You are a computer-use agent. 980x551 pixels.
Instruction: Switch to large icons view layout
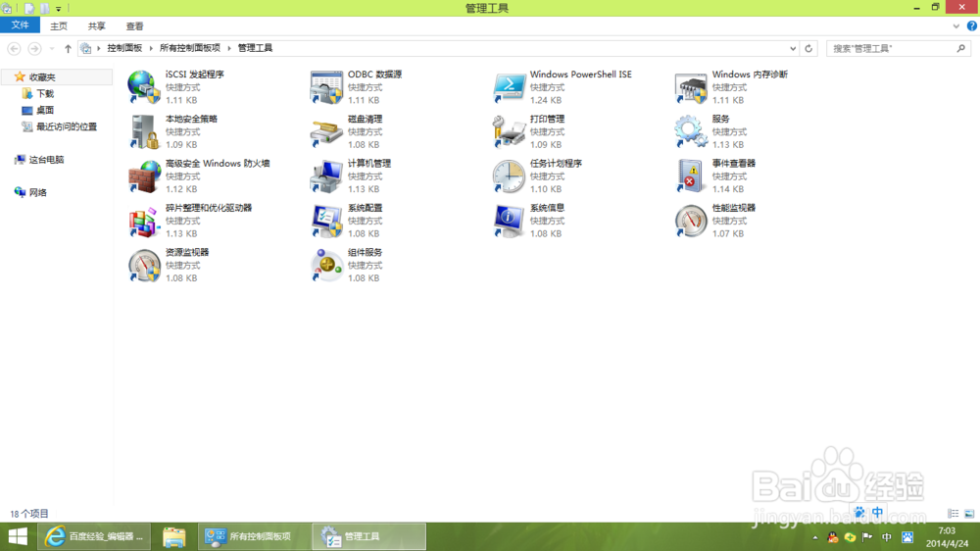point(969,514)
